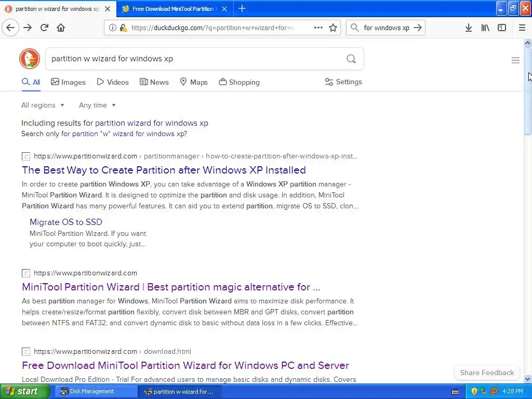Go back with the browser Back arrow
532x399 pixels.
tap(10, 28)
